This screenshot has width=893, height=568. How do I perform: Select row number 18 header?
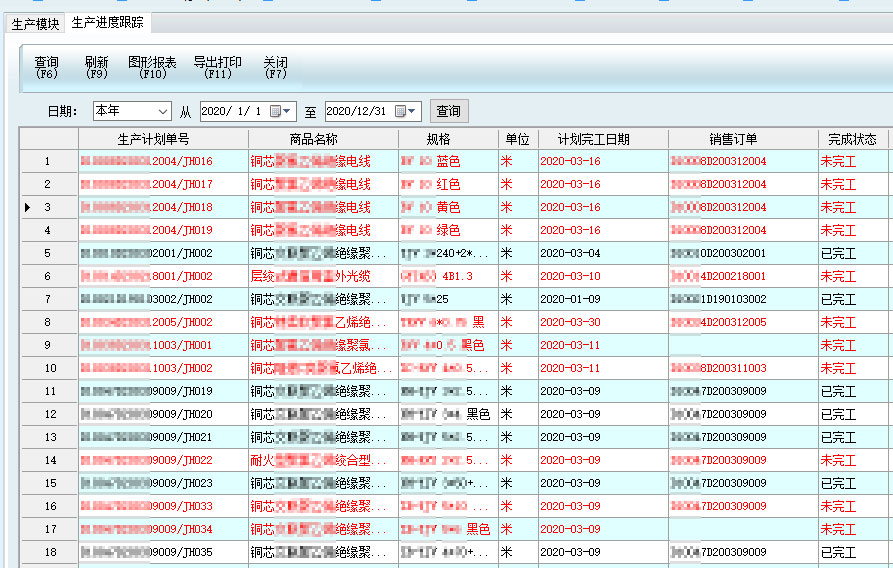click(48, 552)
